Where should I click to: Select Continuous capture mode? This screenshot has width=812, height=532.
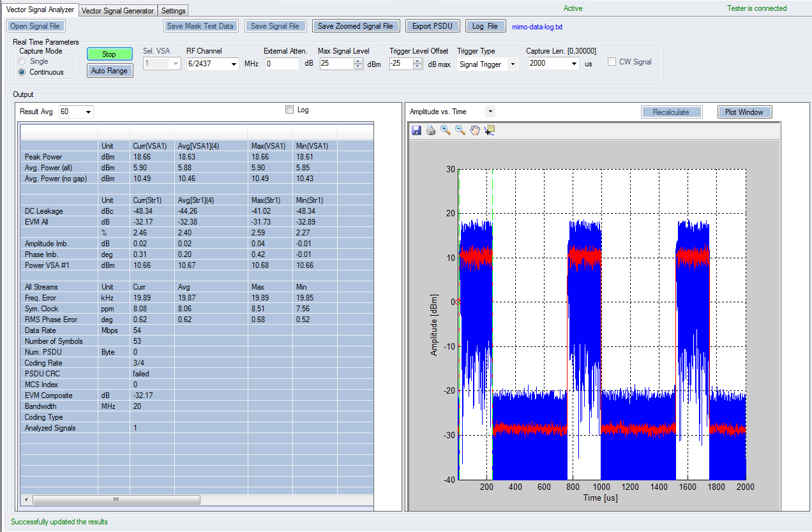click(x=23, y=72)
